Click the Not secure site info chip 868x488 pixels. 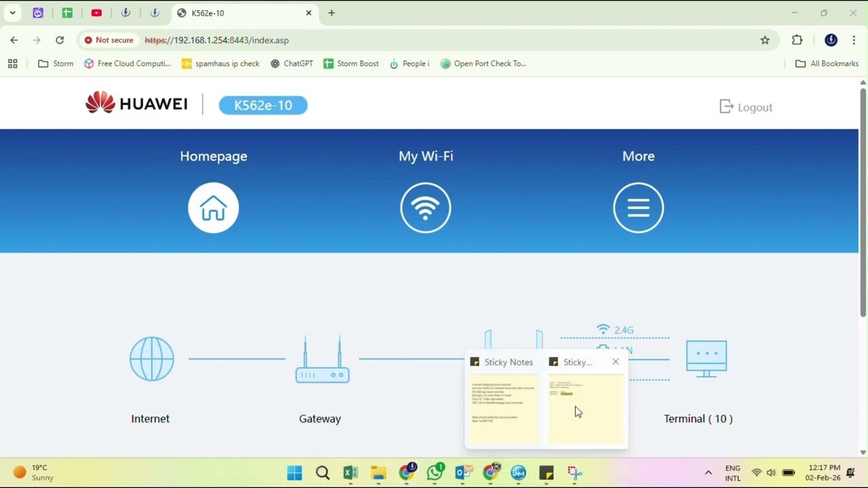pos(108,40)
